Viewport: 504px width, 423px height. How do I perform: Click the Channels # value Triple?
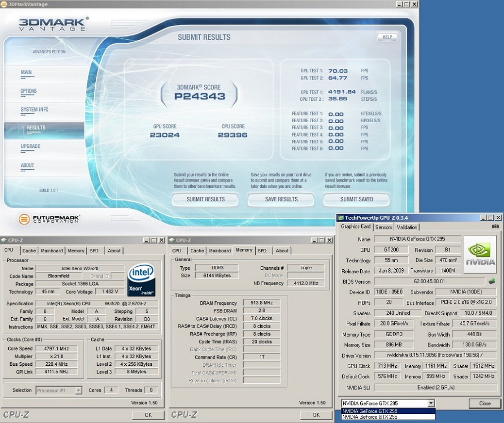pos(306,268)
